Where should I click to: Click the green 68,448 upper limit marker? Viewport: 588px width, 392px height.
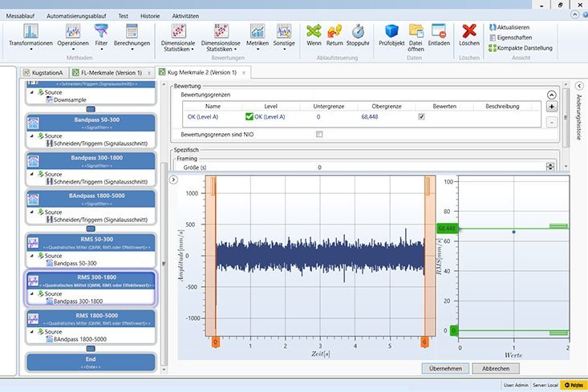pyautogui.click(x=446, y=228)
